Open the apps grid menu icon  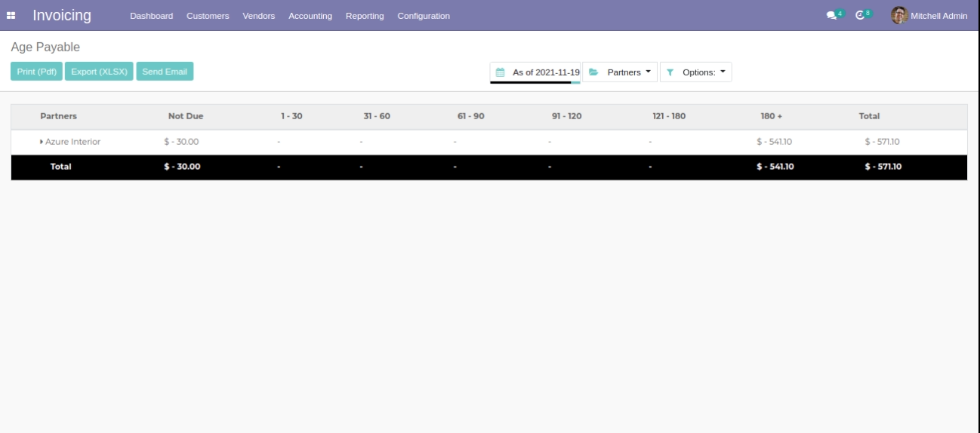[14, 15]
